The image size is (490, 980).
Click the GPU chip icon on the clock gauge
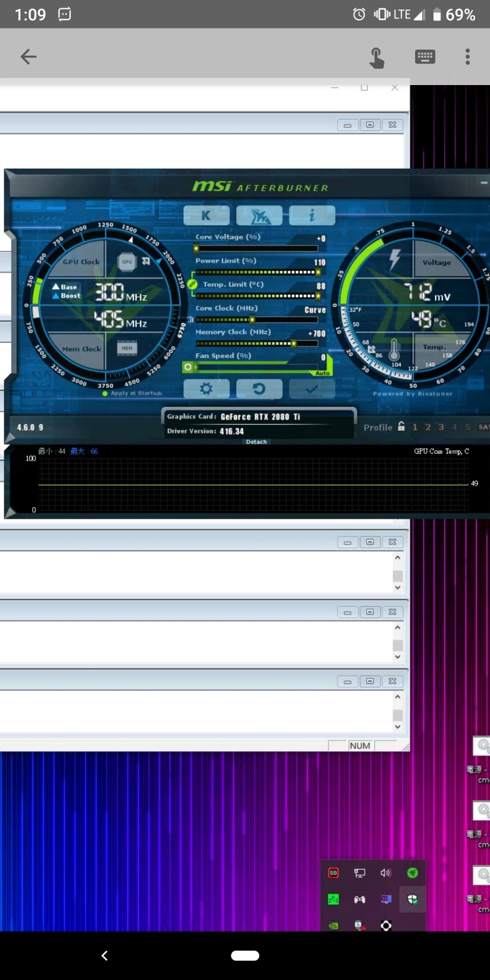pos(127,262)
